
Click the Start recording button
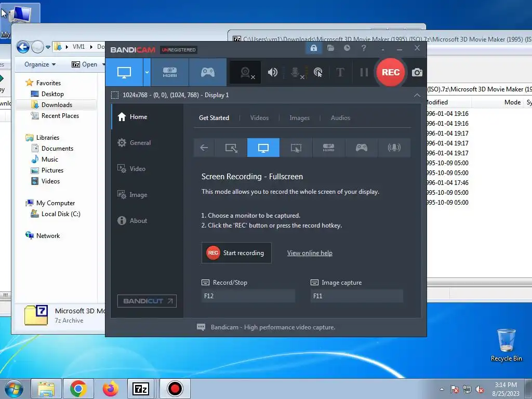[x=236, y=253]
